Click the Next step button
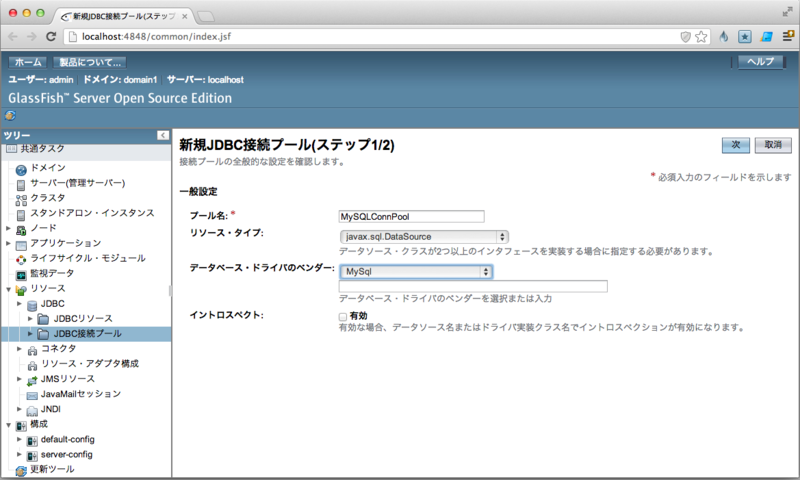 (x=735, y=145)
